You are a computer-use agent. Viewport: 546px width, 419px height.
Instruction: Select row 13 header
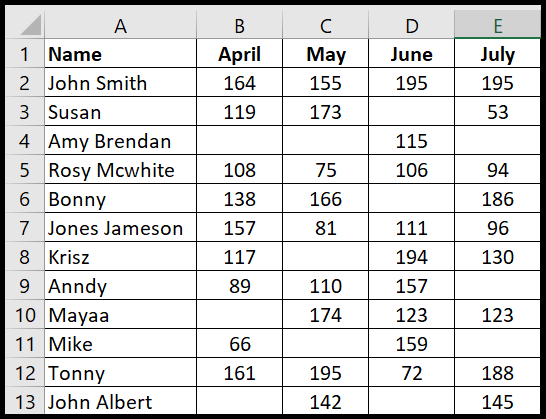(x=25, y=401)
